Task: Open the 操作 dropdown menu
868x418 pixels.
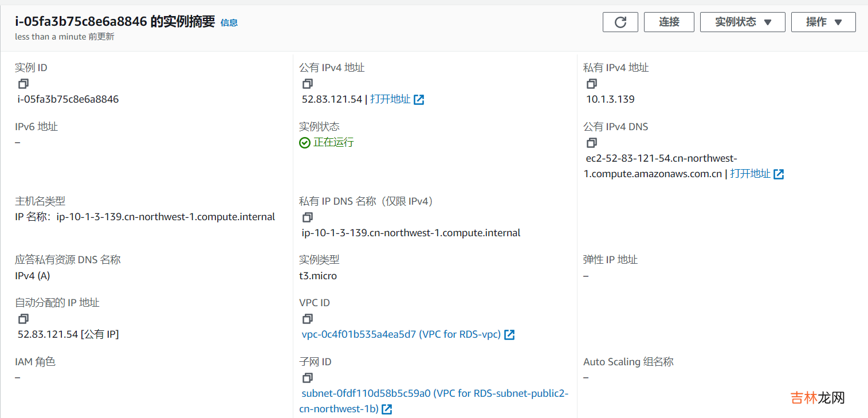Action: tap(823, 22)
